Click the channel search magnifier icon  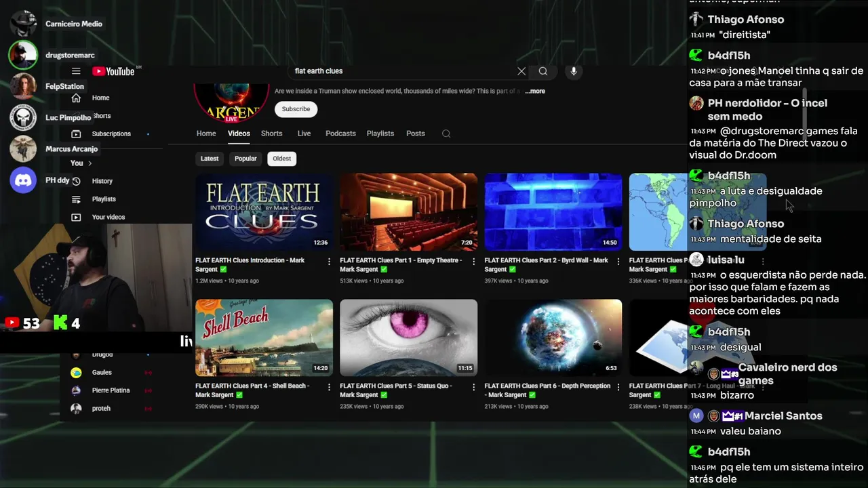tap(446, 134)
